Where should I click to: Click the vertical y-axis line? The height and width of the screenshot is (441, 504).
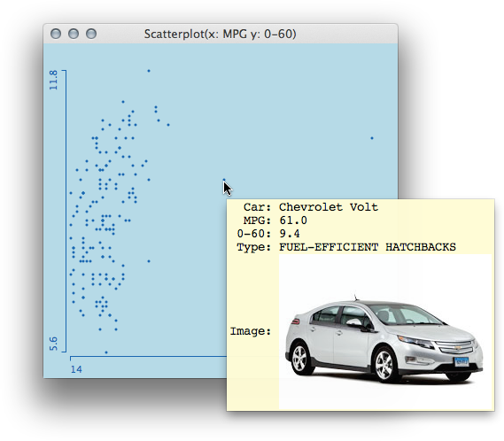[x=66, y=211]
